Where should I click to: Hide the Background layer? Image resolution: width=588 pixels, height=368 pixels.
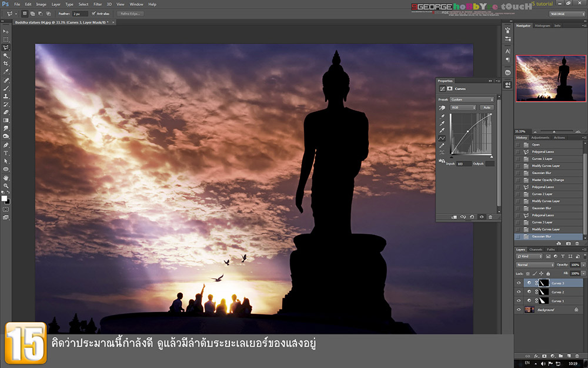(519, 310)
